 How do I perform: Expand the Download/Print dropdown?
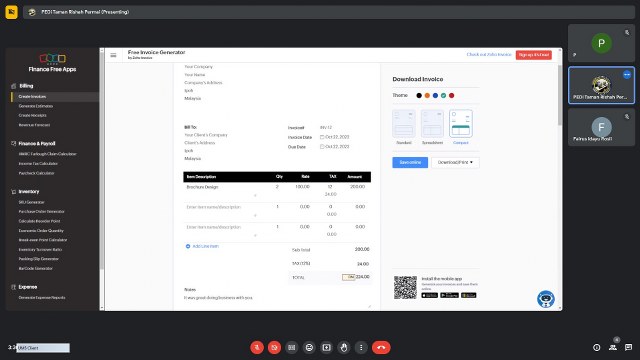coord(455,162)
